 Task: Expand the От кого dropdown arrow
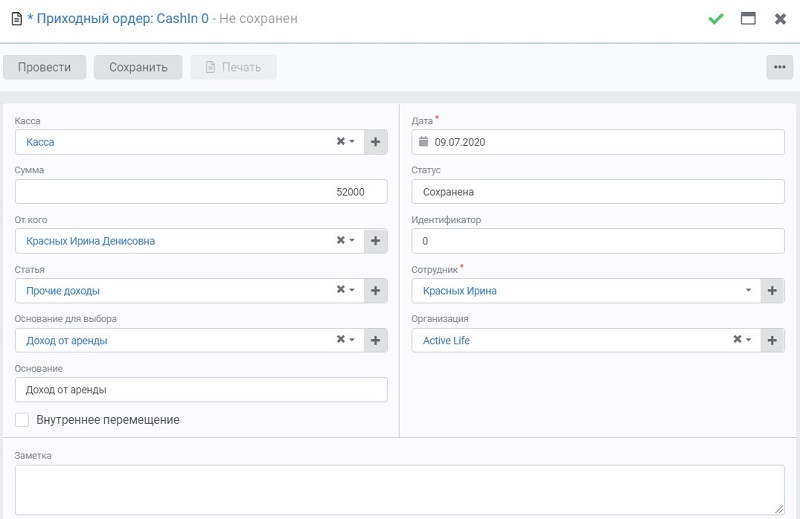(352, 240)
